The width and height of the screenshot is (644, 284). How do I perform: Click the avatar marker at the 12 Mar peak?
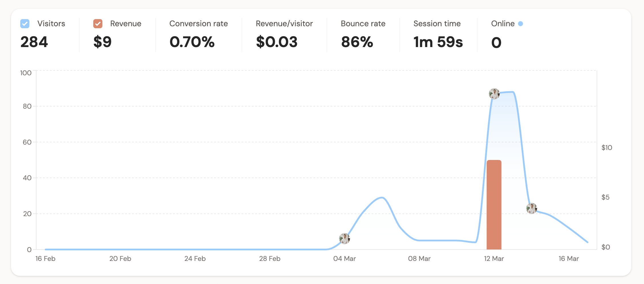pos(494,94)
